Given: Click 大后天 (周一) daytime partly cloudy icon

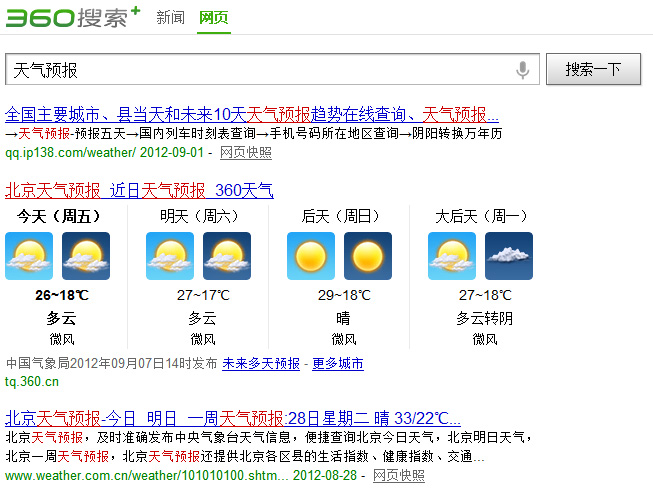Looking at the screenshot, I should 452,256.
